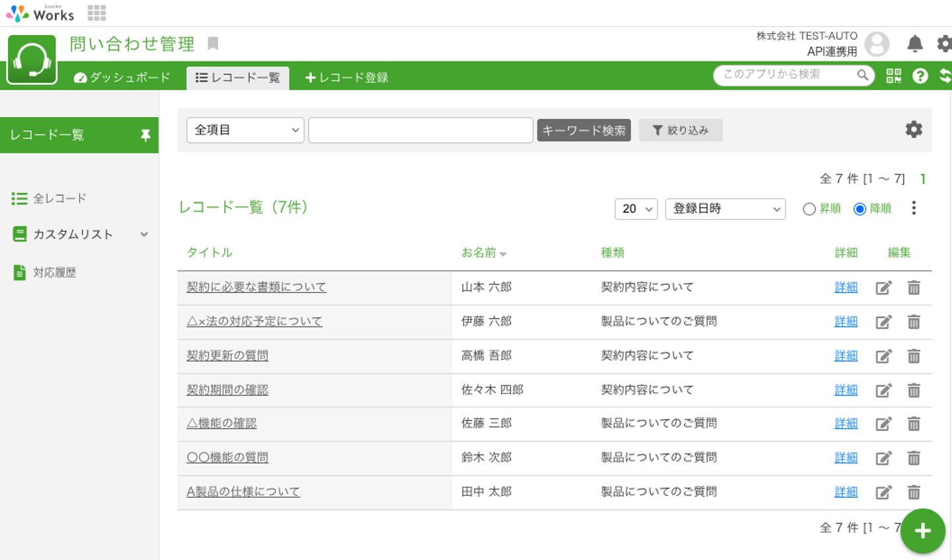Delete the 田中 太郎 record via trash icon
The width and height of the screenshot is (952, 560).
(914, 492)
